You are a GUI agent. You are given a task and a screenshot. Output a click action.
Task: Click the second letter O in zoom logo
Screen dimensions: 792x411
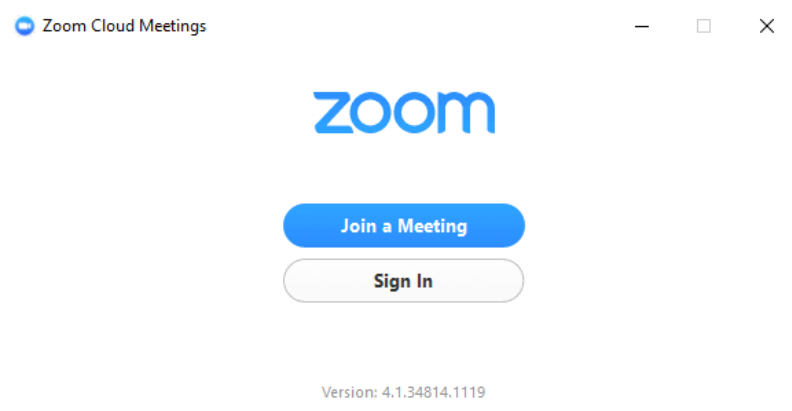point(414,113)
